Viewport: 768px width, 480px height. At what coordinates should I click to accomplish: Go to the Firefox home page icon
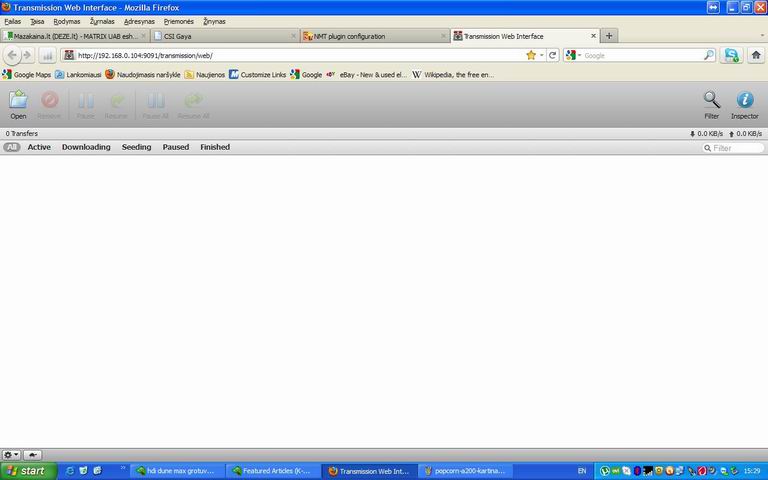point(756,55)
